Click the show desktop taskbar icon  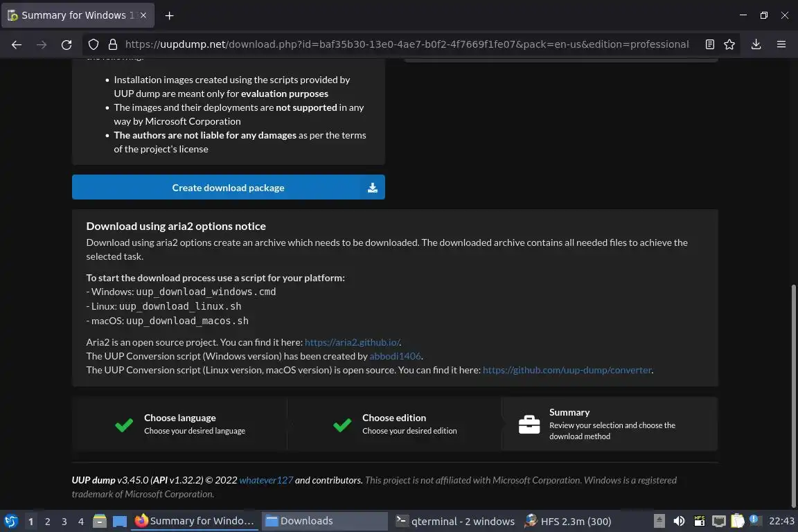point(120,522)
